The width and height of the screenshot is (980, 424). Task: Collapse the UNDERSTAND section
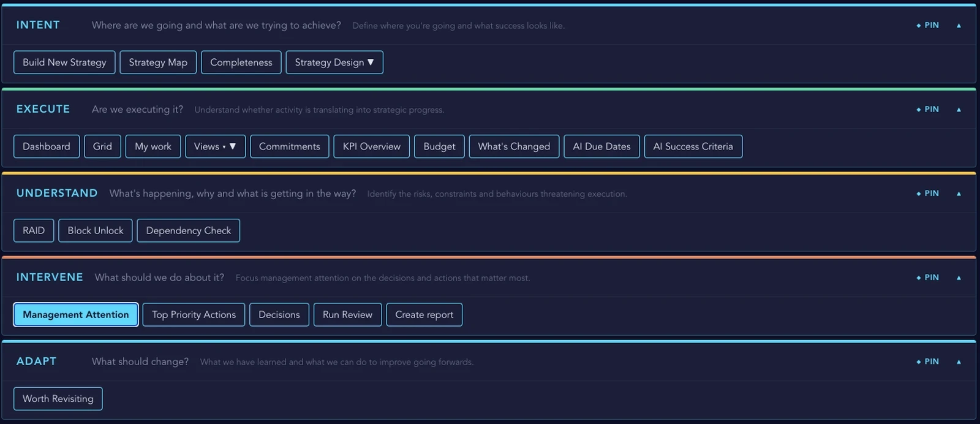pos(959,194)
